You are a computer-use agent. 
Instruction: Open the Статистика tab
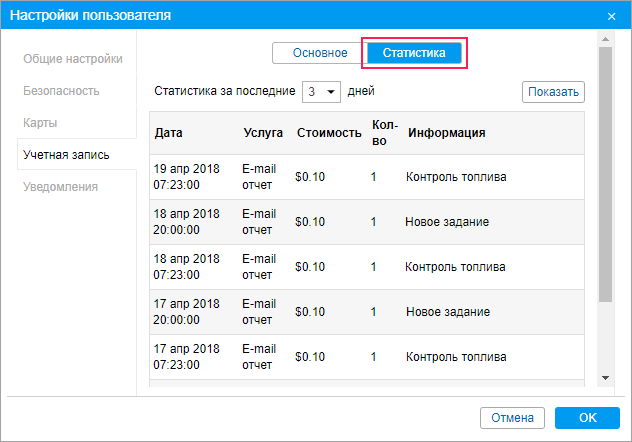(x=414, y=53)
